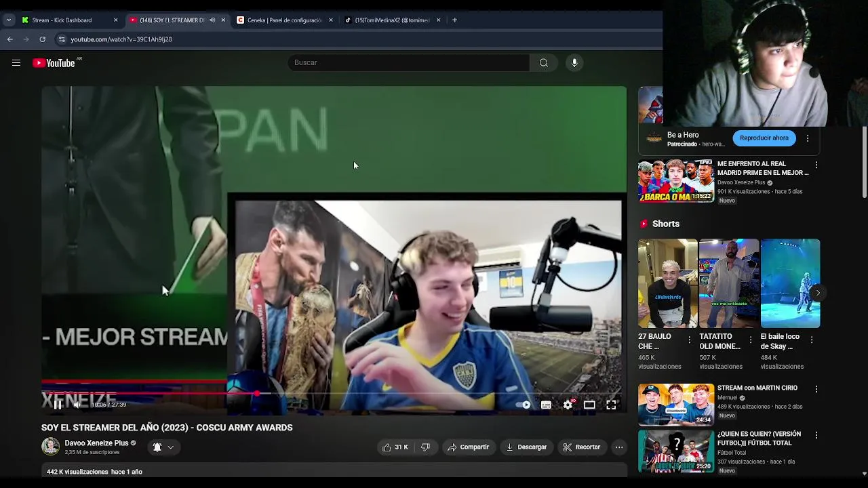868x488 pixels.
Task: Open options for TATATITO OLD MONE short
Action: pyautogui.click(x=751, y=340)
